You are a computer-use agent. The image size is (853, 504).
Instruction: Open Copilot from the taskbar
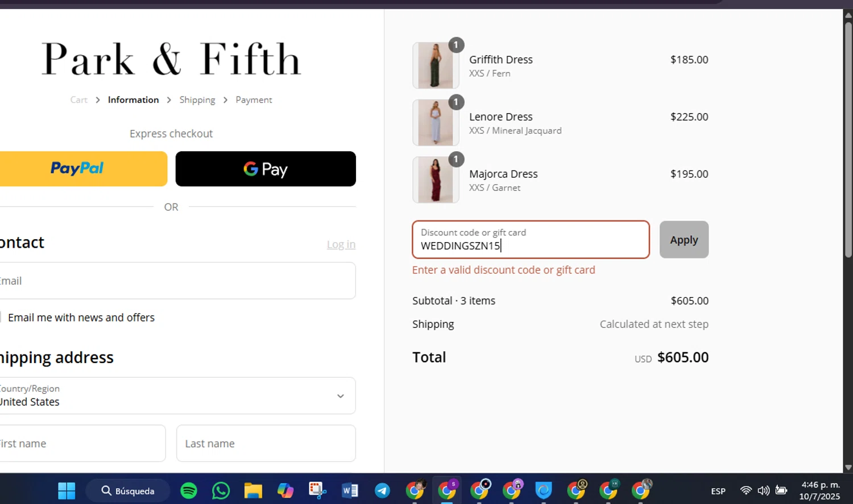click(x=285, y=490)
